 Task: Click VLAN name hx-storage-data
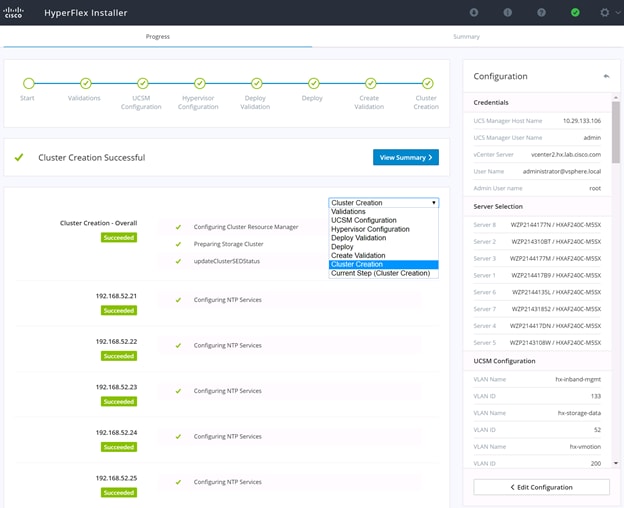click(x=579, y=413)
